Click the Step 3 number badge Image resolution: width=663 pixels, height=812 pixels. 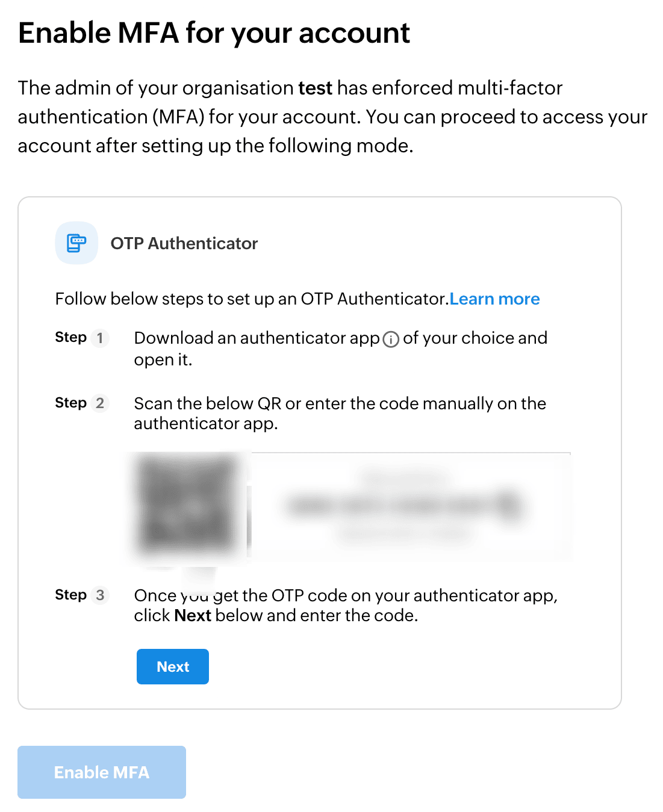coord(100,595)
